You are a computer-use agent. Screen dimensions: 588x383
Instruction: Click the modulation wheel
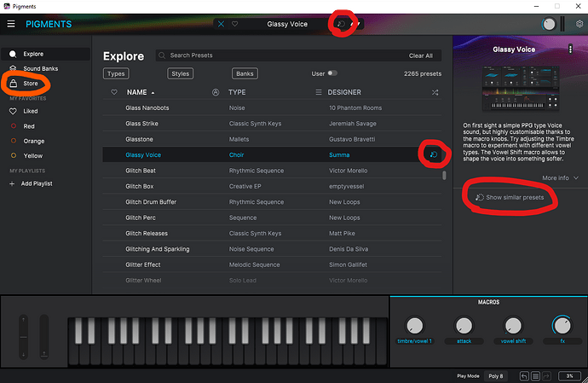pos(43,337)
